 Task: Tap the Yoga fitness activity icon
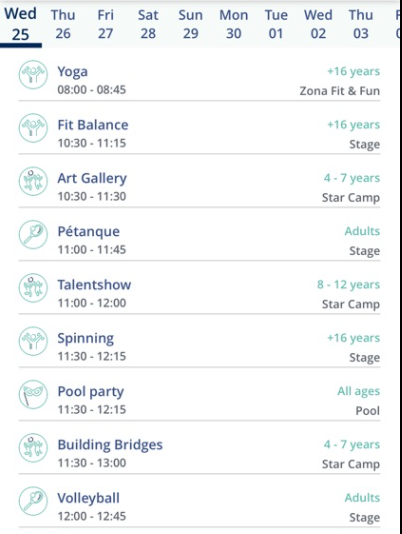coord(33,75)
